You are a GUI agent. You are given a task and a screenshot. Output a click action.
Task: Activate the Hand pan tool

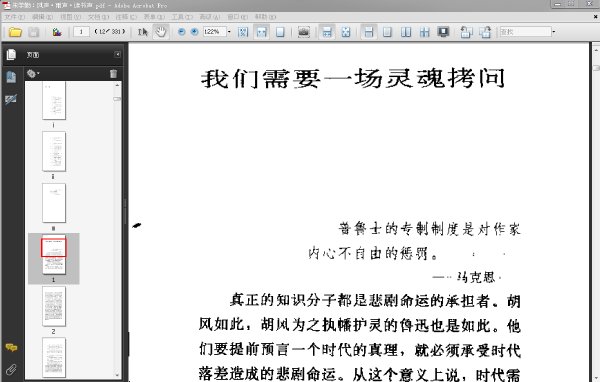pos(161,32)
